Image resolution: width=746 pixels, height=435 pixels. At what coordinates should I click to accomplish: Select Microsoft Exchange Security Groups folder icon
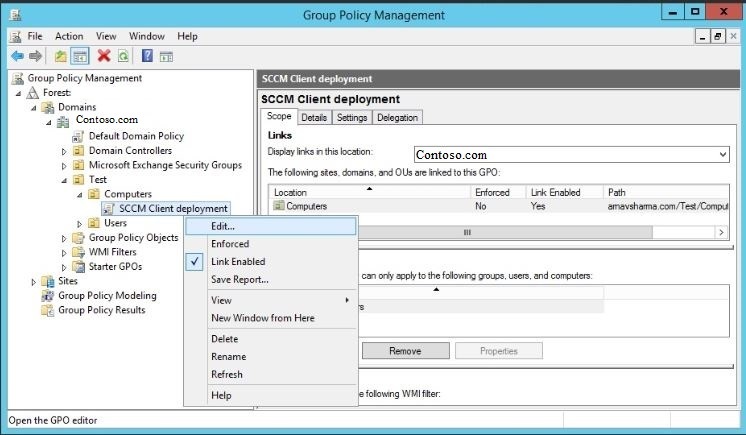click(78, 165)
